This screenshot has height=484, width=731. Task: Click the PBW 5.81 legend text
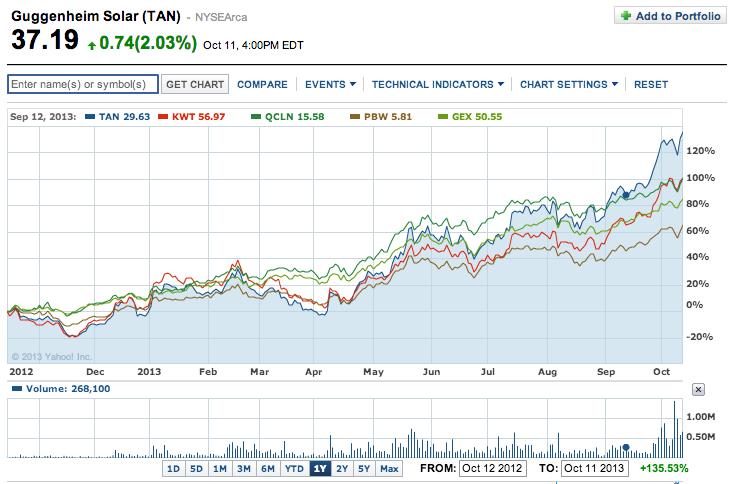point(388,117)
